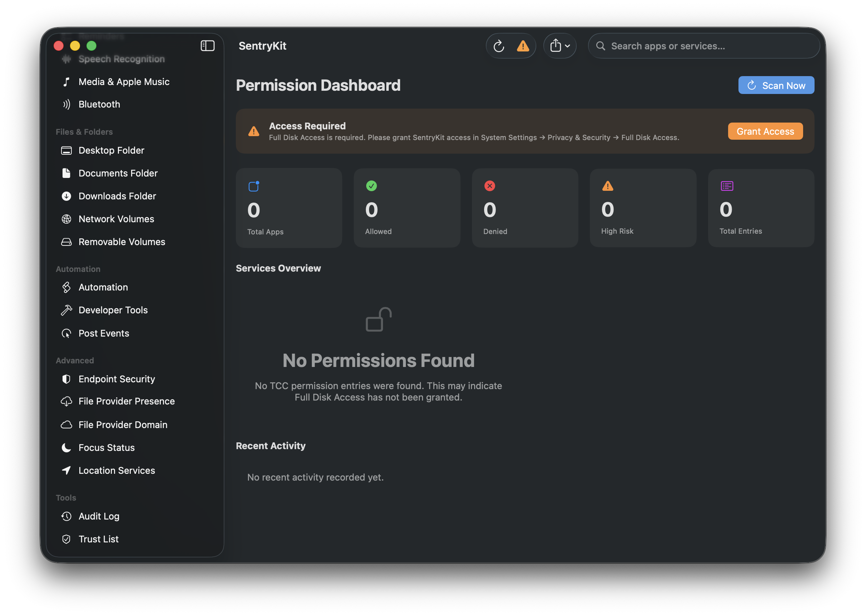This screenshot has width=866, height=616.
Task: Click the Endpoint Security shield icon
Action: click(66, 379)
